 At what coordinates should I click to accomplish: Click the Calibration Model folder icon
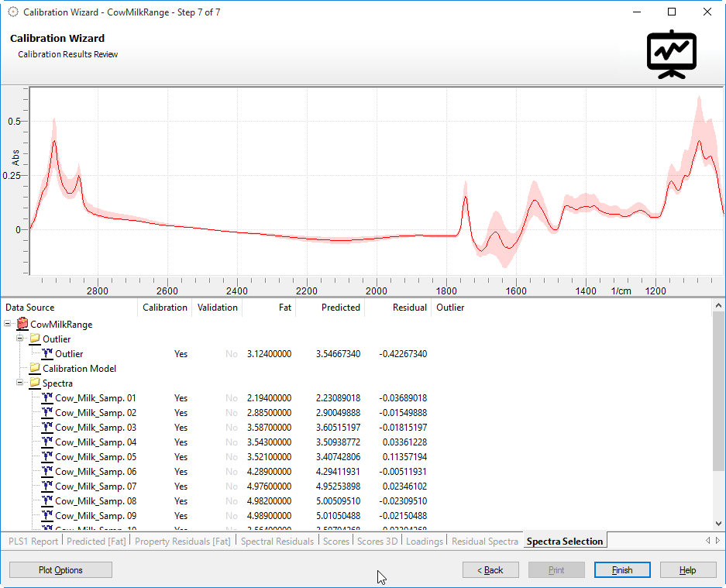35,369
